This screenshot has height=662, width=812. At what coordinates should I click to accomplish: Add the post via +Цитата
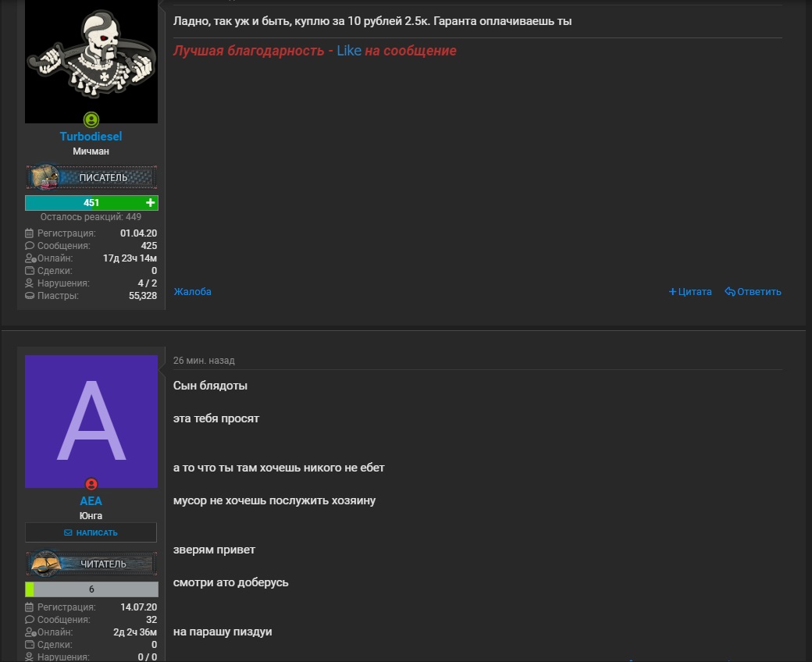[x=689, y=291]
